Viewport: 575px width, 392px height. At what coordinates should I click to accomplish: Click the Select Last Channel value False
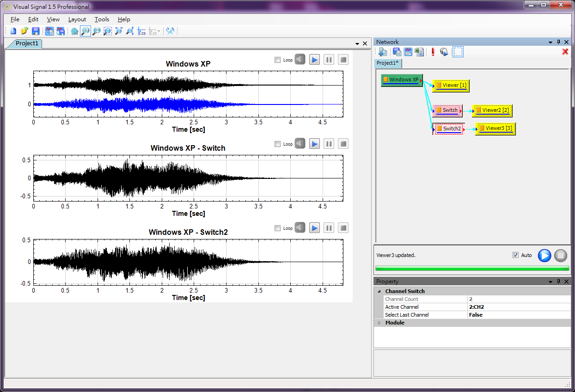[x=520, y=315]
